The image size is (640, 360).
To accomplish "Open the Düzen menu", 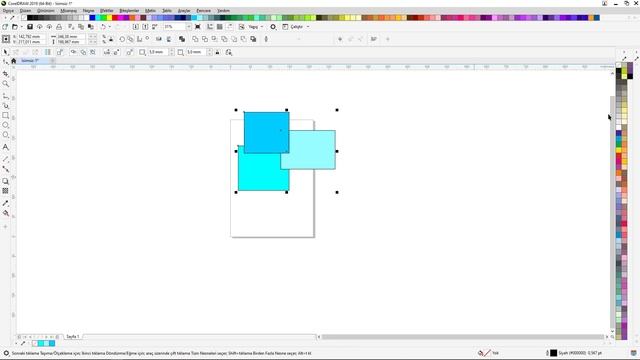I will [x=25, y=11].
